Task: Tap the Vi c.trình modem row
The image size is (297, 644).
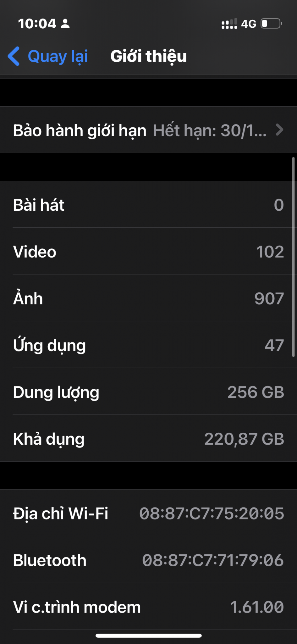Action: (x=148, y=607)
